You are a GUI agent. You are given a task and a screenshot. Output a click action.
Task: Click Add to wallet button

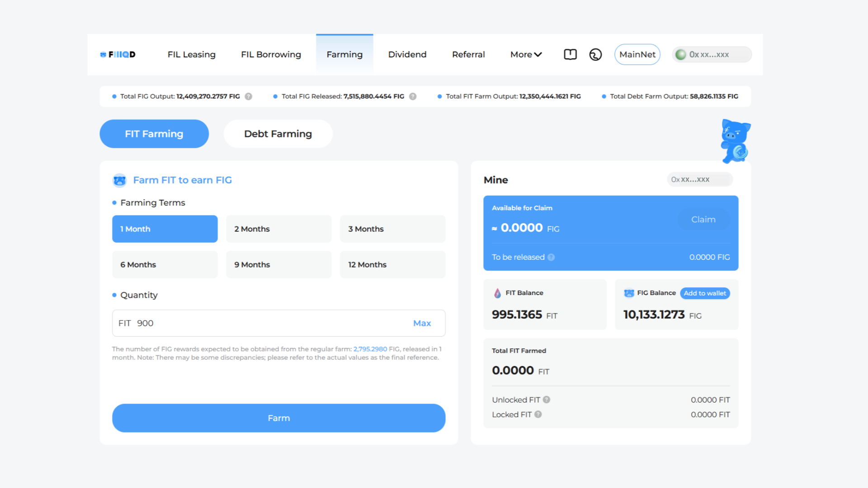pyautogui.click(x=704, y=293)
